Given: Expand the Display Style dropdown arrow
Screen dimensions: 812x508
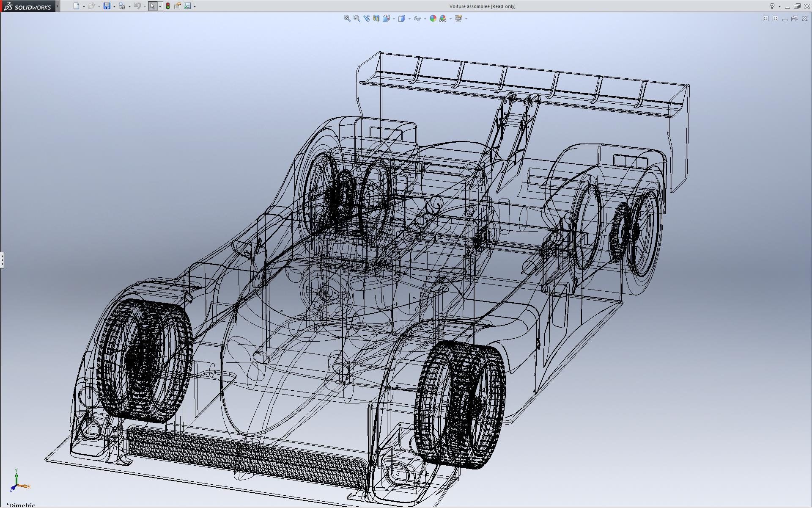Looking at the screenshot, I should (x=409, y=19).
